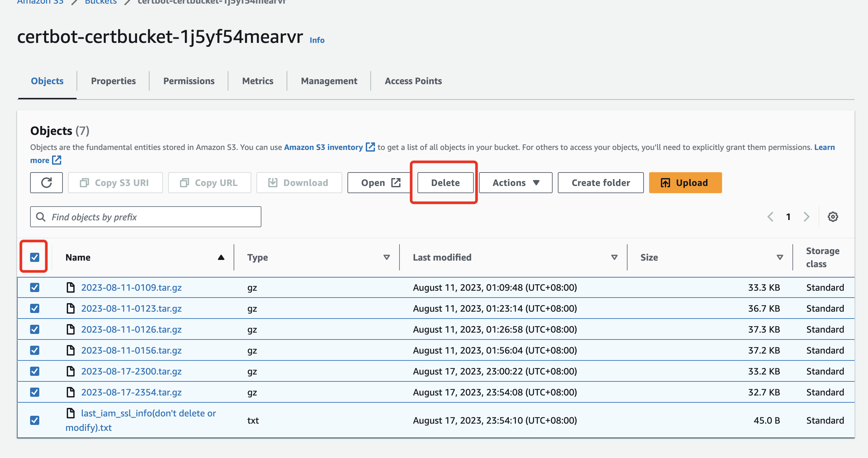Switch to the Management tab

point(329,81)
